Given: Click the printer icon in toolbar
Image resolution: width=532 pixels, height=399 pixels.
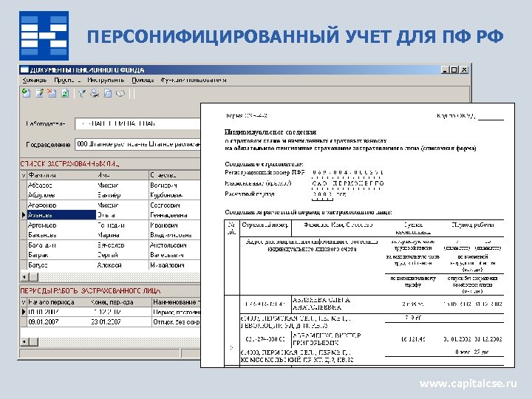Looking at the screenshot, I should click(x=95, y=93).
